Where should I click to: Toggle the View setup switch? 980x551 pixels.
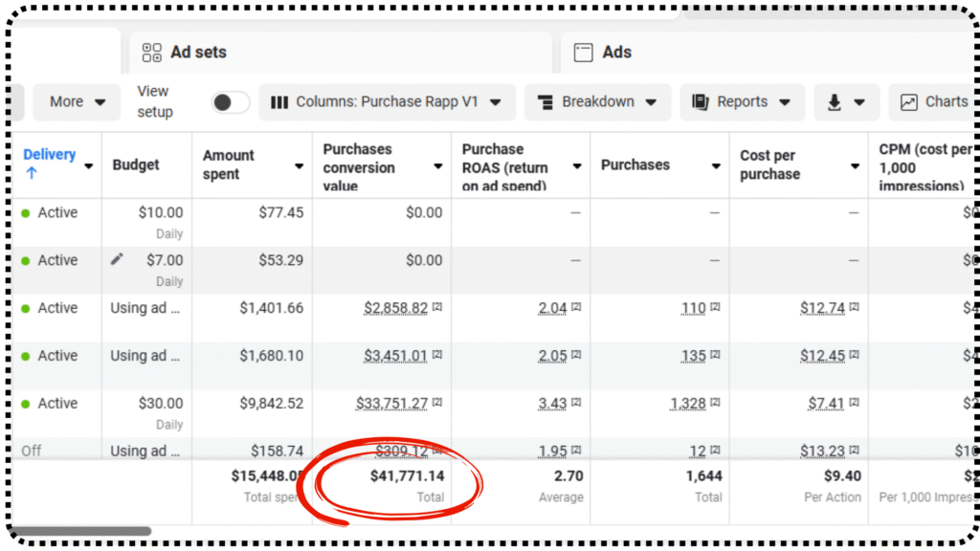231,102
